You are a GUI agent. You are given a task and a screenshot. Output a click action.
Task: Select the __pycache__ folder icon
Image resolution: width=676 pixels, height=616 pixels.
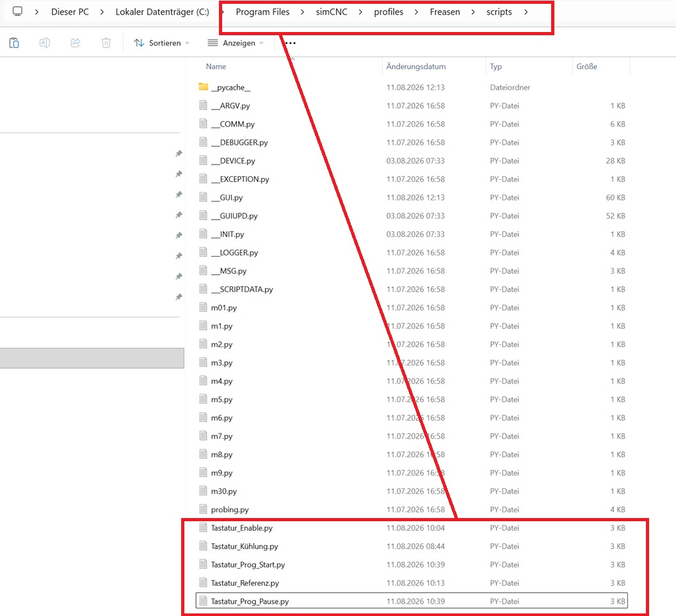(x=204, y=87)
